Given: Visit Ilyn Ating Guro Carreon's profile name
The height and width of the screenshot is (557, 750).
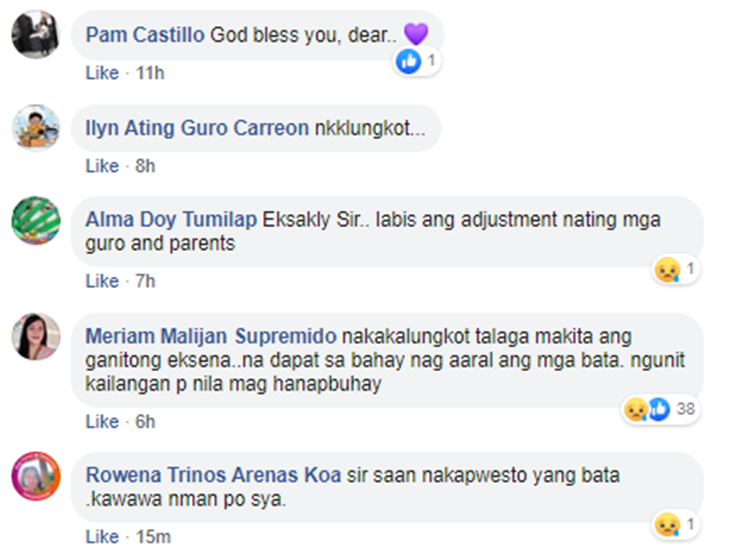Looking at the screenshot, I should [197, 129].
